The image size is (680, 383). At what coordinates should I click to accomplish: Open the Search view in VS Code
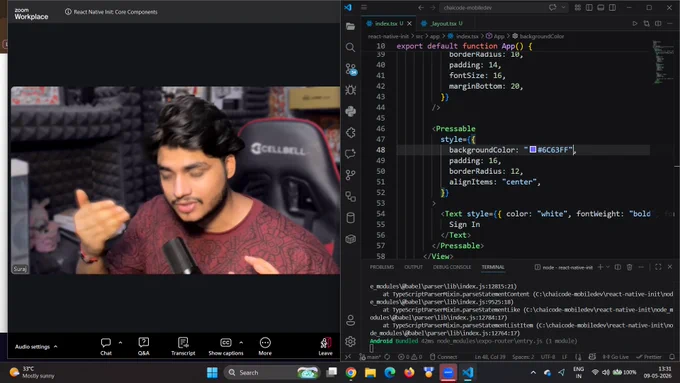[350, 47]
